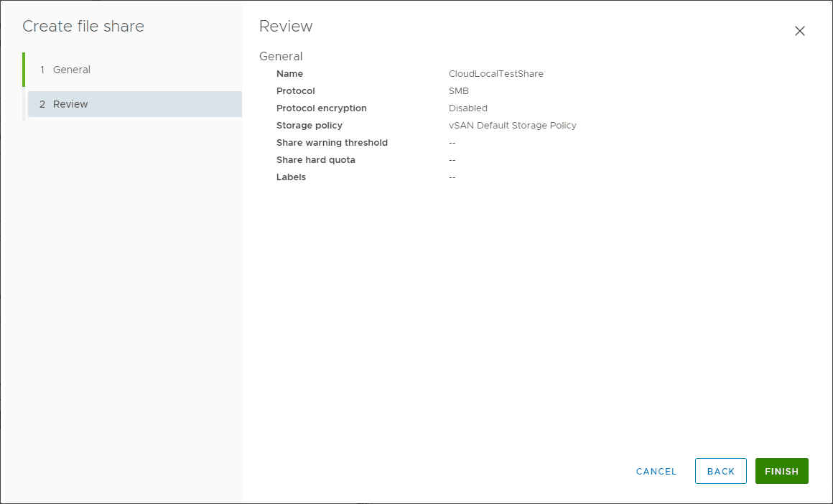The height and width of the screenshot is (504, 833).
Task: Click the step number 1 indicator
Action: (42, 69)
